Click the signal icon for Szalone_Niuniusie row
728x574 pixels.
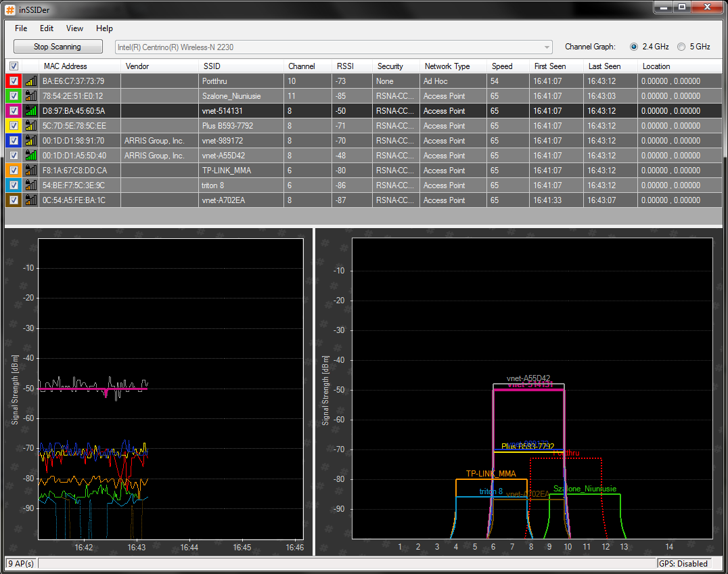coord(30,96)
